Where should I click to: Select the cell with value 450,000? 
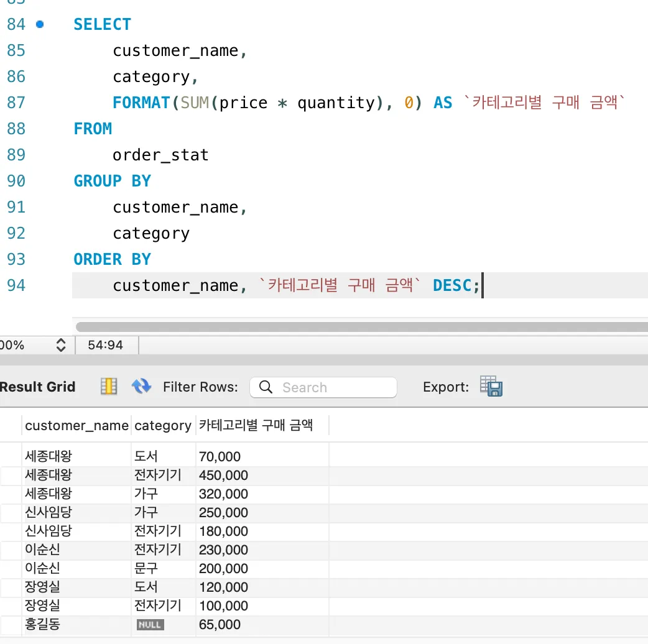click(262, 475)
